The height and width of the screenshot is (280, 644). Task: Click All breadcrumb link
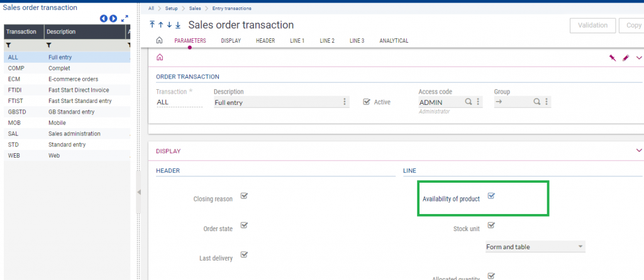(x=152, y=8)
